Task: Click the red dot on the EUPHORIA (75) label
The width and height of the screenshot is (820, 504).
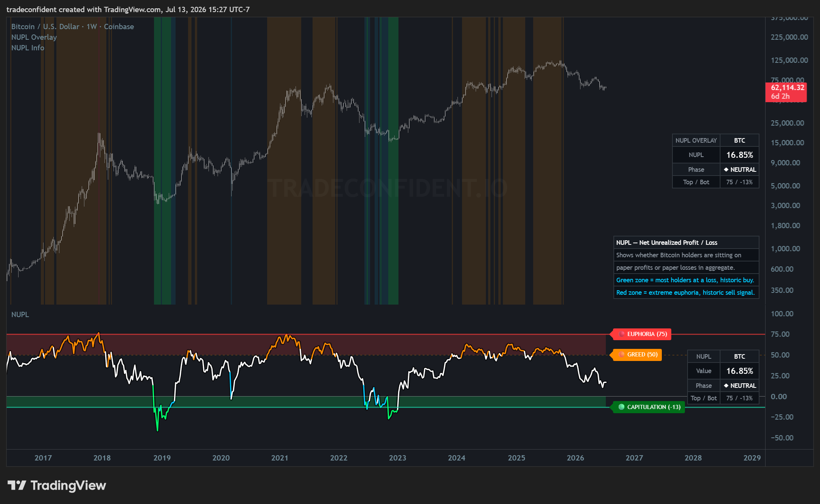Action: pos(622,334)
